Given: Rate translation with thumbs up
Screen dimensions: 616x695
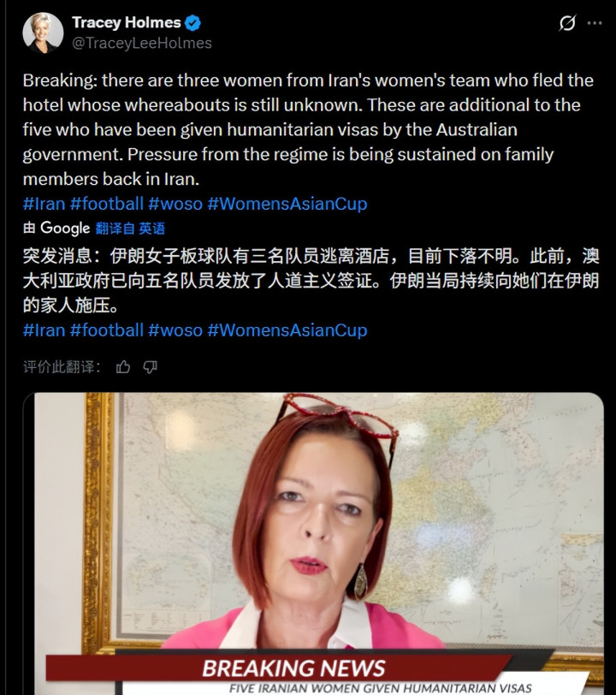Looking at the screenshot, I should 122,367.
